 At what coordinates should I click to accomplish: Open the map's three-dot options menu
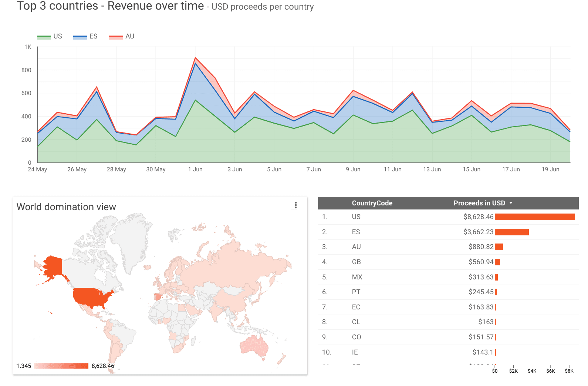click(295, 205)
